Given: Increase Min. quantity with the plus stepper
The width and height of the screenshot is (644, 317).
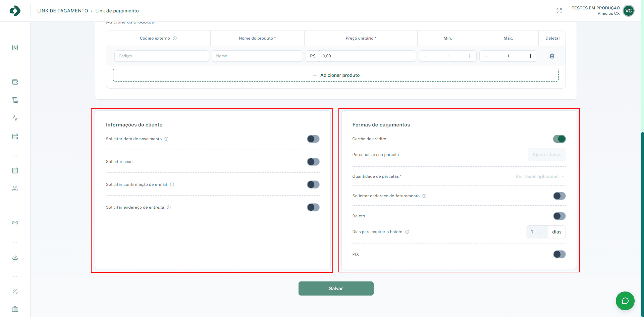Looking at the screenshot, I should point(470,56).
